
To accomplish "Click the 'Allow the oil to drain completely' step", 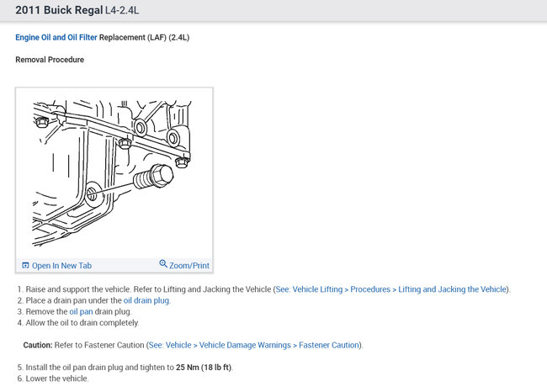I will [x=82, y=323].
